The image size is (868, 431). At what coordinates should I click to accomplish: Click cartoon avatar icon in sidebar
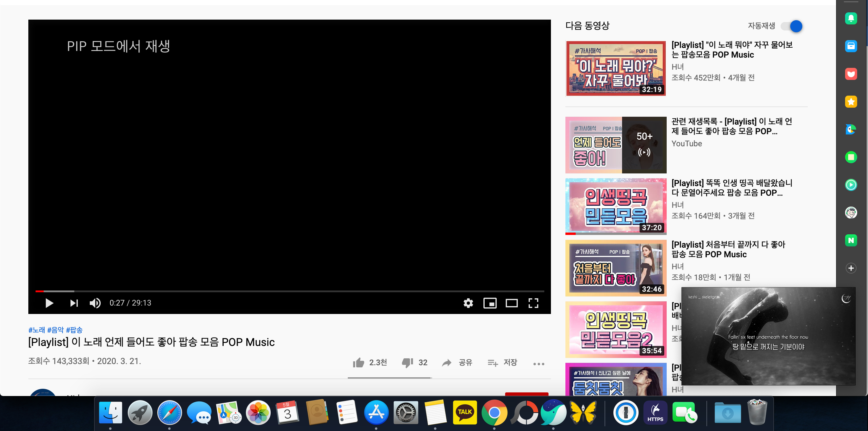pos(851,212)
